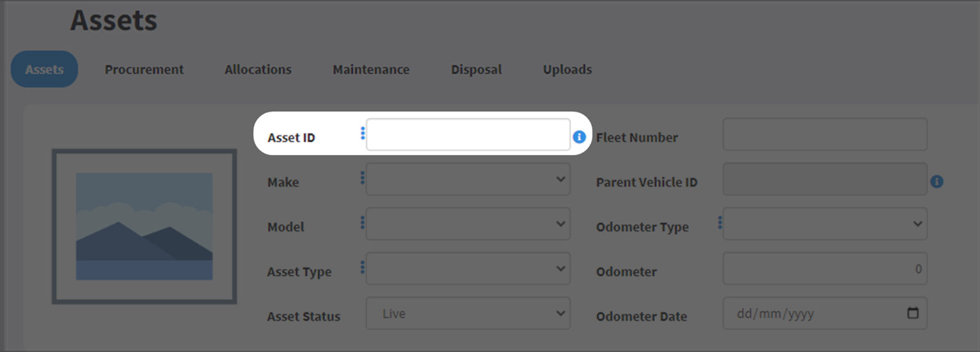Expand the Asset Type dropdown
980x352 pixels.
point(468,269)
